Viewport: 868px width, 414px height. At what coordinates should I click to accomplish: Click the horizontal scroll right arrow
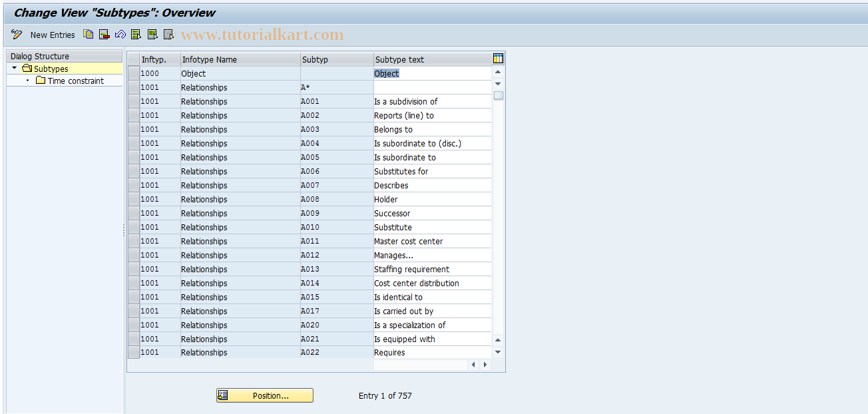point(485,364)
